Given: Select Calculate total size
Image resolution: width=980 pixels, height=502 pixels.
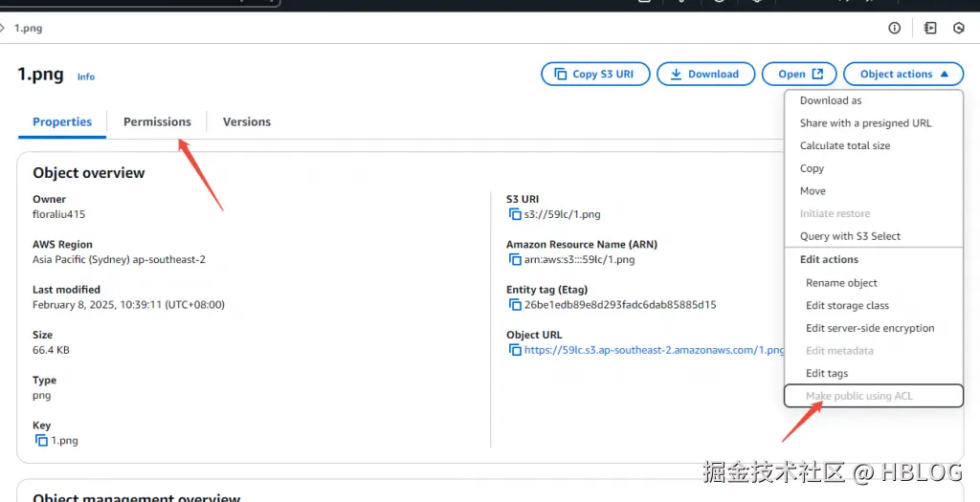Looking at the screenshot, I should (874, 145).
